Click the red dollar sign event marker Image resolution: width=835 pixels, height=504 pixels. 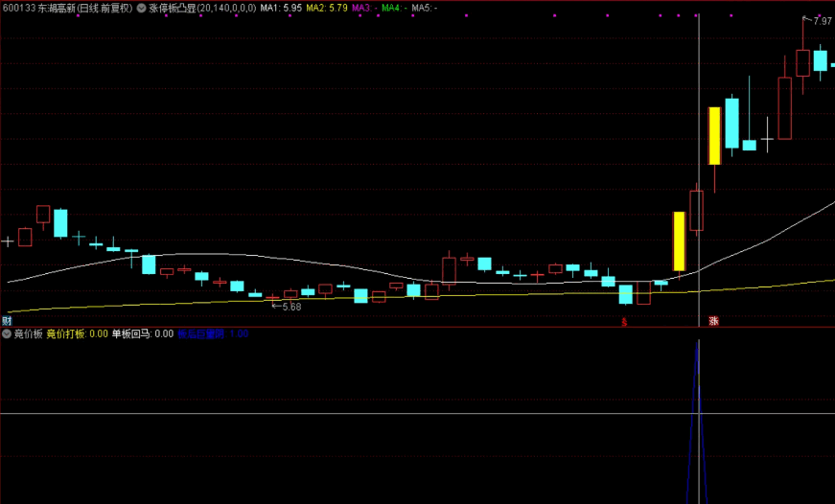click(x=624, y=322)
